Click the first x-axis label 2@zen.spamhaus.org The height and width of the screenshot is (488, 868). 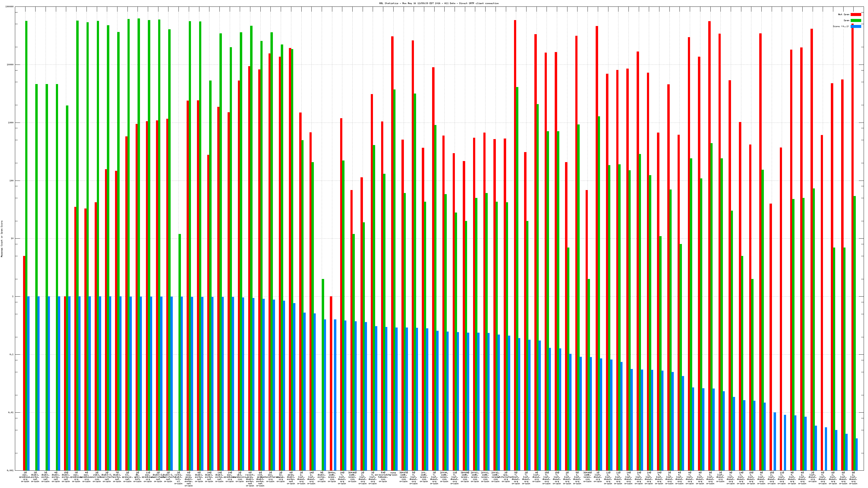click(25, 477)
